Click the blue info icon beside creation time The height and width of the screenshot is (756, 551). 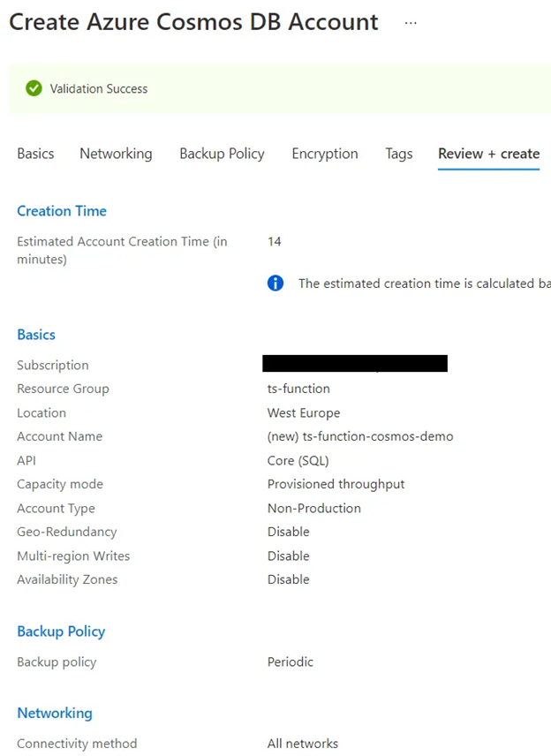[x=275, y=283]
